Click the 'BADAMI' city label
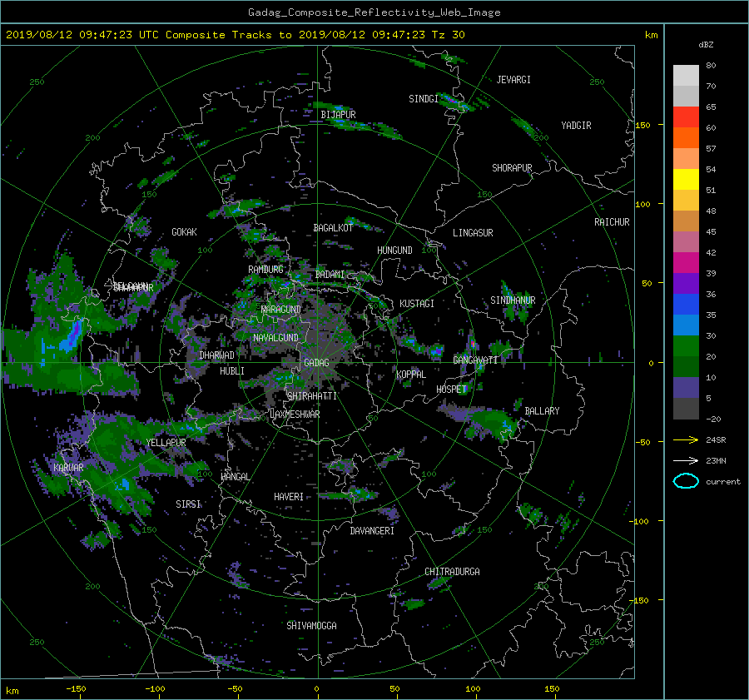This screenshot has width=749, height=700. pyautogui.click(x=330, y=275)
